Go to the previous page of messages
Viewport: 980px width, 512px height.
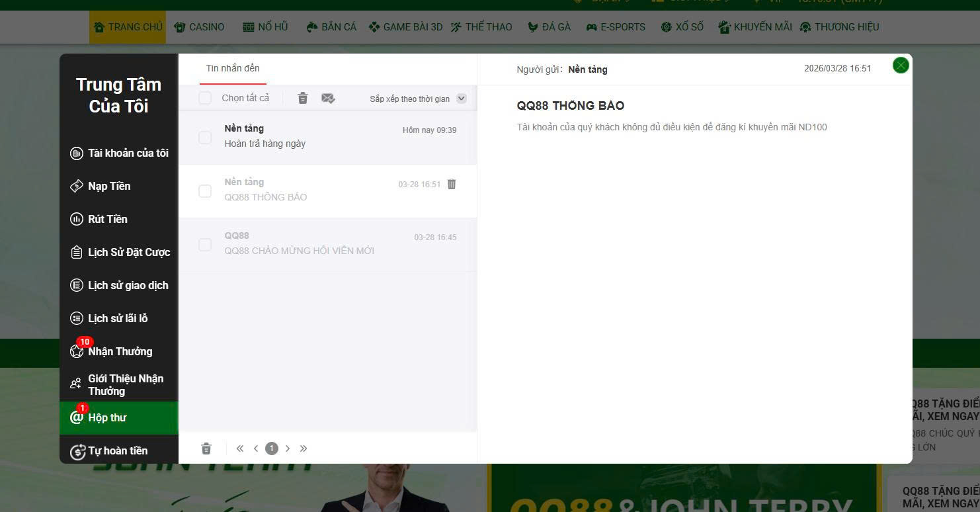(256, 448)
